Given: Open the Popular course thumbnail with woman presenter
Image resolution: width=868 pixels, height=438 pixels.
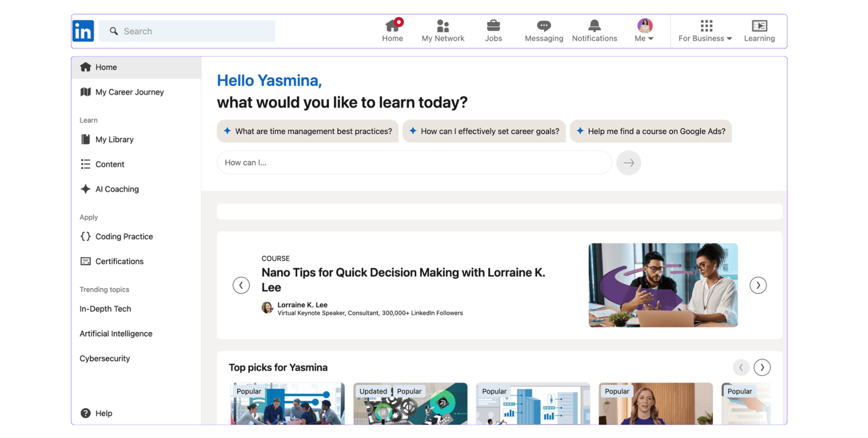Looking at the screenshot, I should 656,403.
